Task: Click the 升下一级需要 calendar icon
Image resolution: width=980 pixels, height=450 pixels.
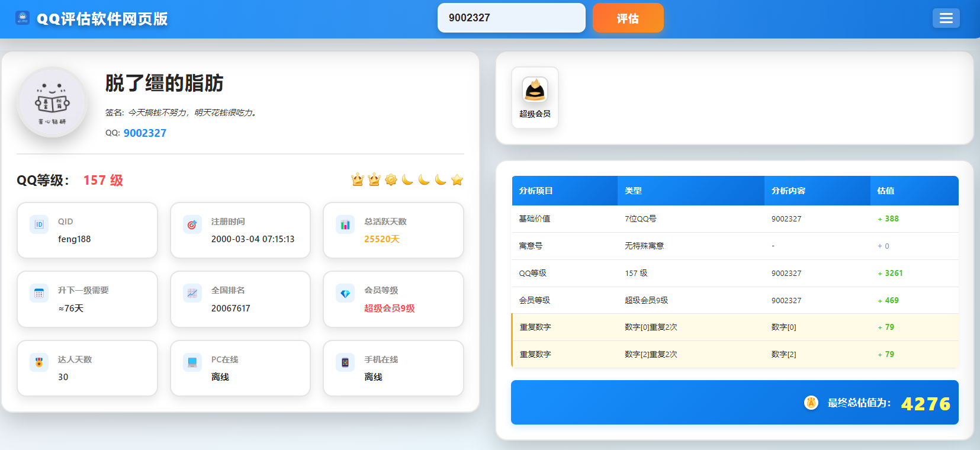Action: click(39, 293)
